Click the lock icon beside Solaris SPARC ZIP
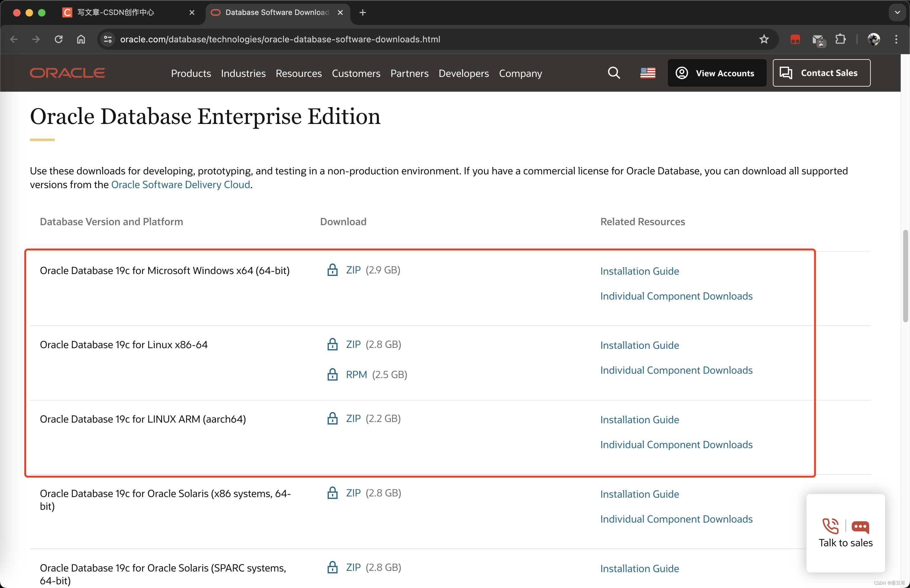 point(332,567)
